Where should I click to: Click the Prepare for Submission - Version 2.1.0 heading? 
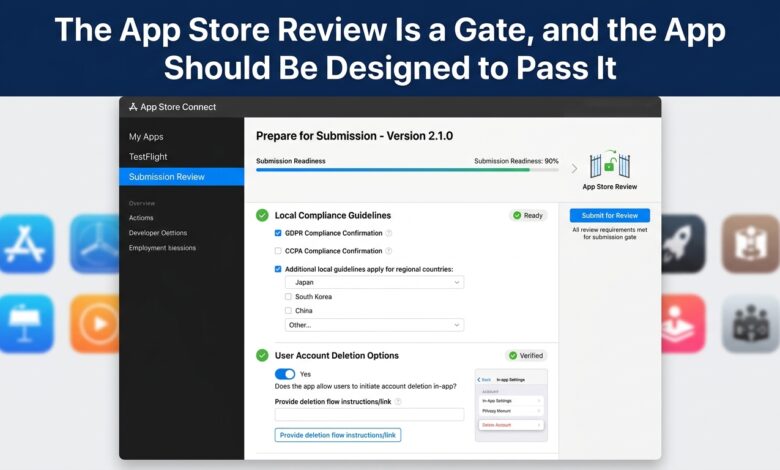(355, 136)
